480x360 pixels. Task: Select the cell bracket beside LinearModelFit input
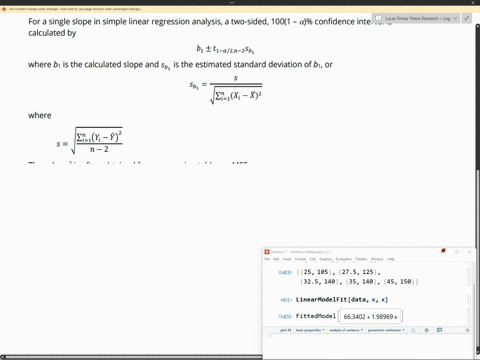(x=468, y=300)
